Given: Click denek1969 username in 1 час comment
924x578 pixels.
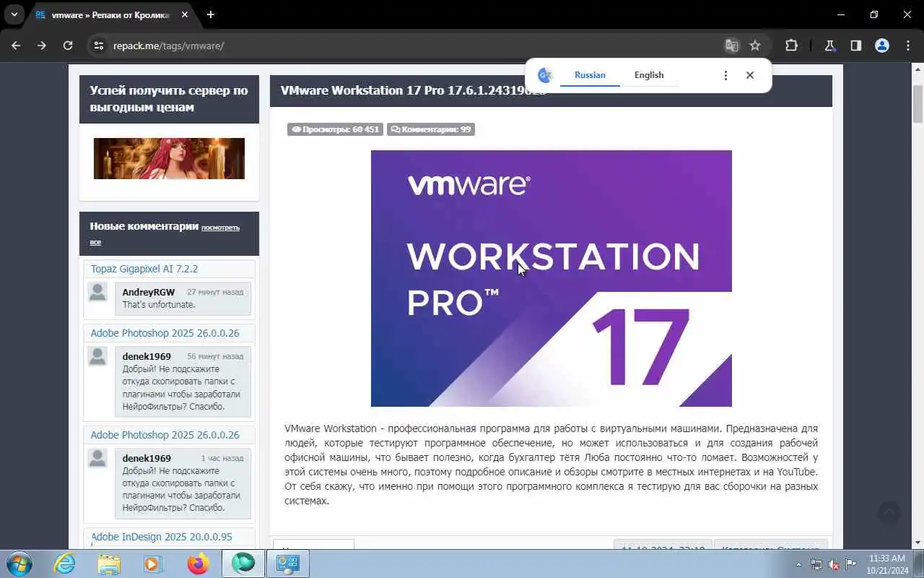Looking at the screenshot, I should click(147, 458).
